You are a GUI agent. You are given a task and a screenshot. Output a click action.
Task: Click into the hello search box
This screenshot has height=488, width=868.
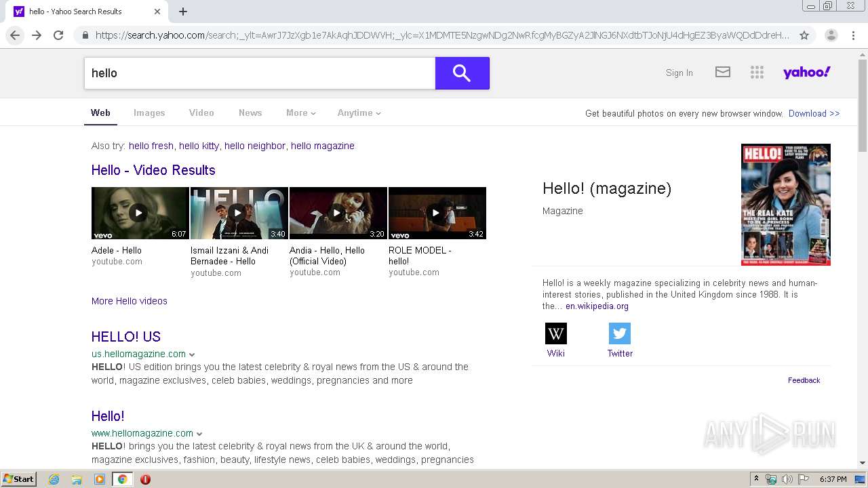[260, 73]
